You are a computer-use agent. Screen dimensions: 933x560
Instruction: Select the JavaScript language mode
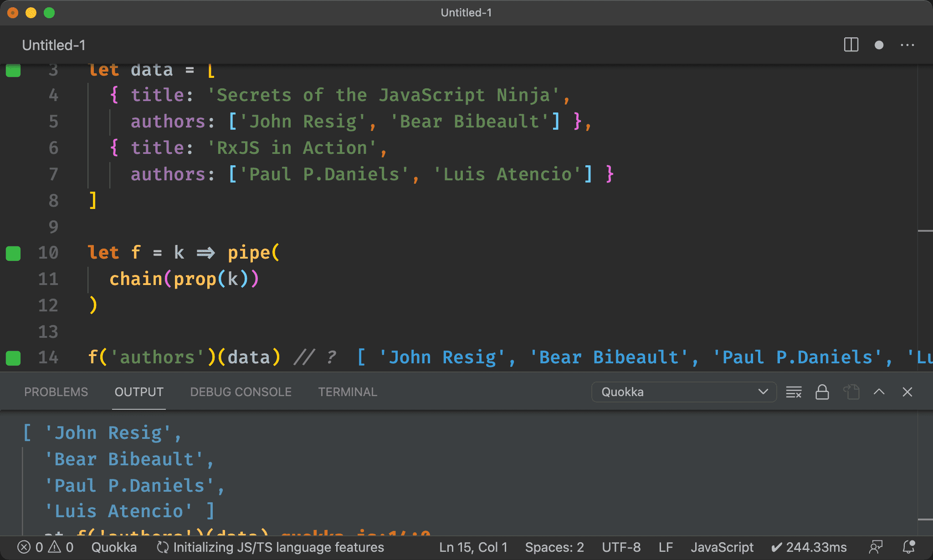tap(722, 547)
